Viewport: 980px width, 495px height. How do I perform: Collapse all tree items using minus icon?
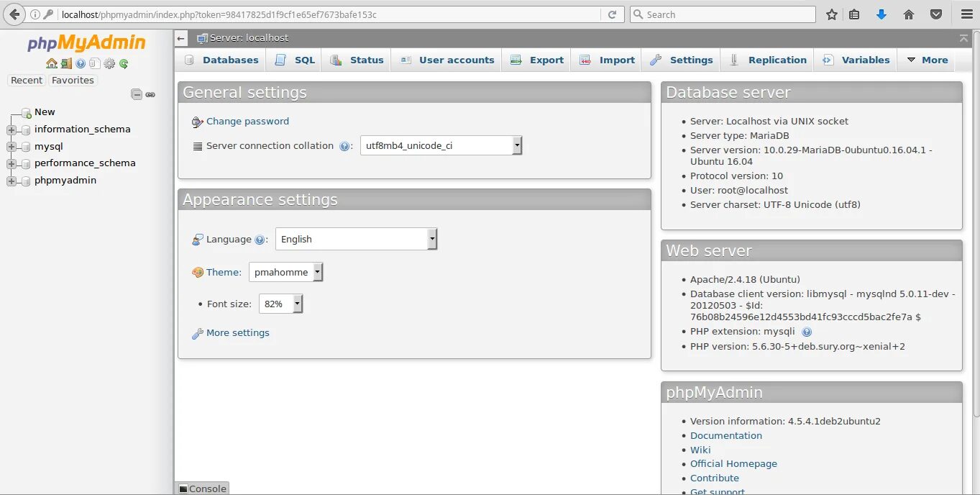[136, 94]
